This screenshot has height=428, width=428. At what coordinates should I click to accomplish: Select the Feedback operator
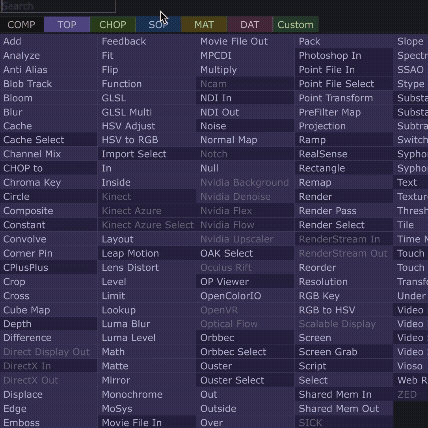(147, 41)
